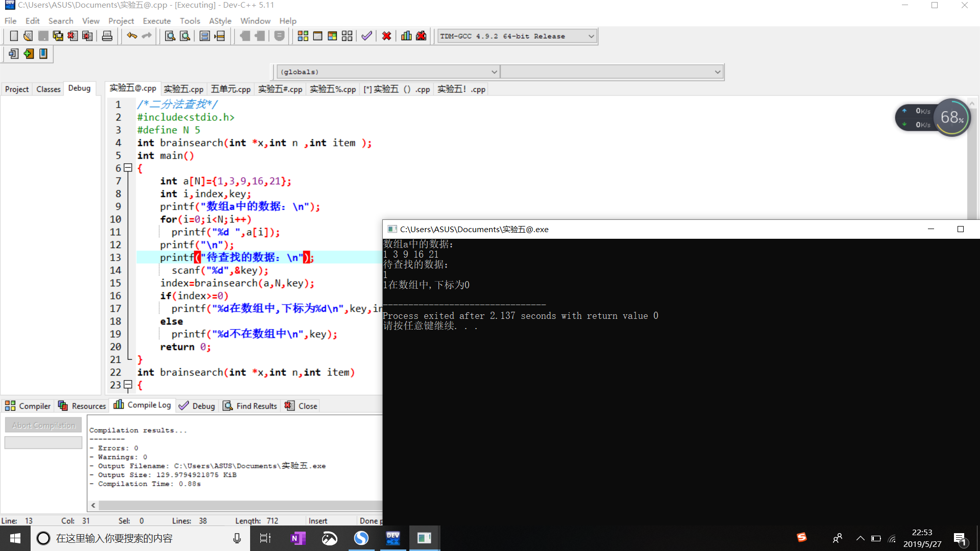
Task: Click the Close button in bottom panel
Action: (x=301, y=406)
